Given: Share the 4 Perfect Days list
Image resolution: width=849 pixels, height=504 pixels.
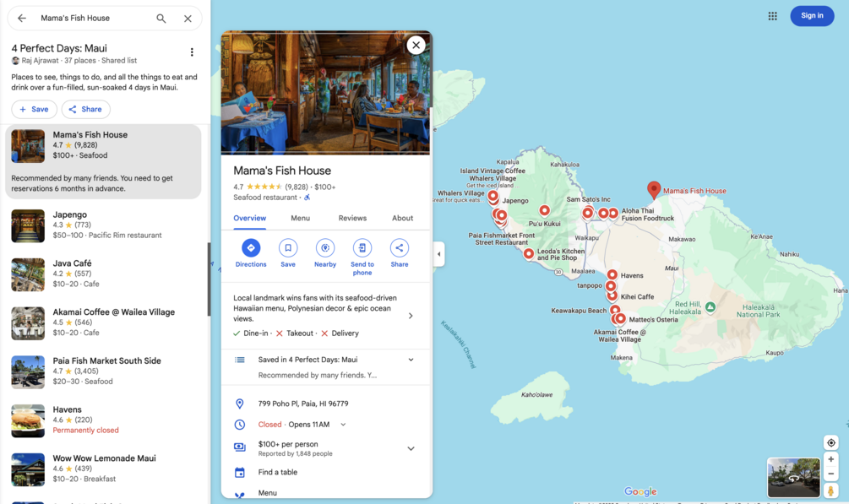Looking at the screenshot, I should [85, 110].
